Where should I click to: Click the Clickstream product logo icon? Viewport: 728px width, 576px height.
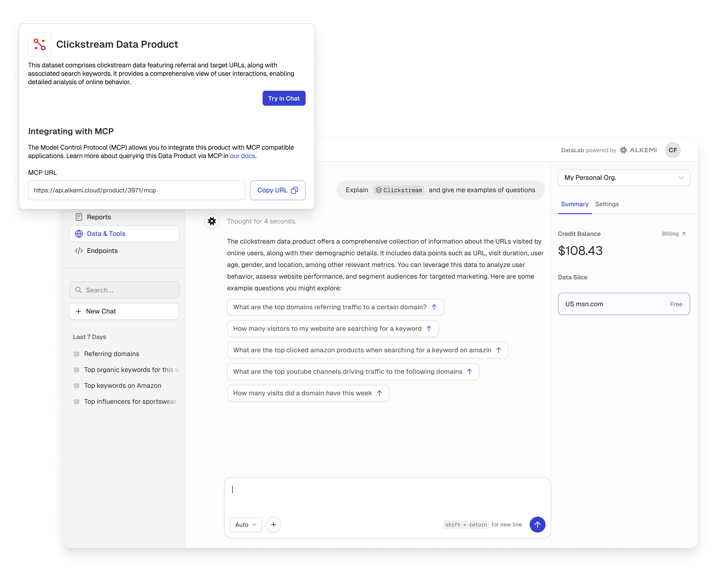pos(40,44)
